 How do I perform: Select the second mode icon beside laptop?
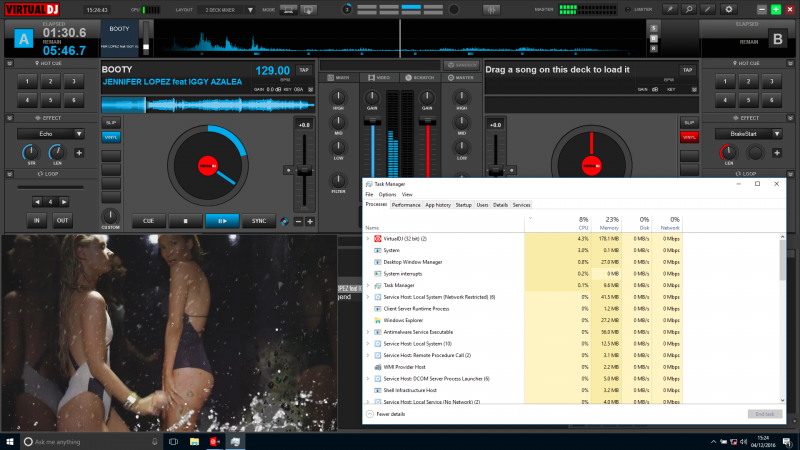308,10
